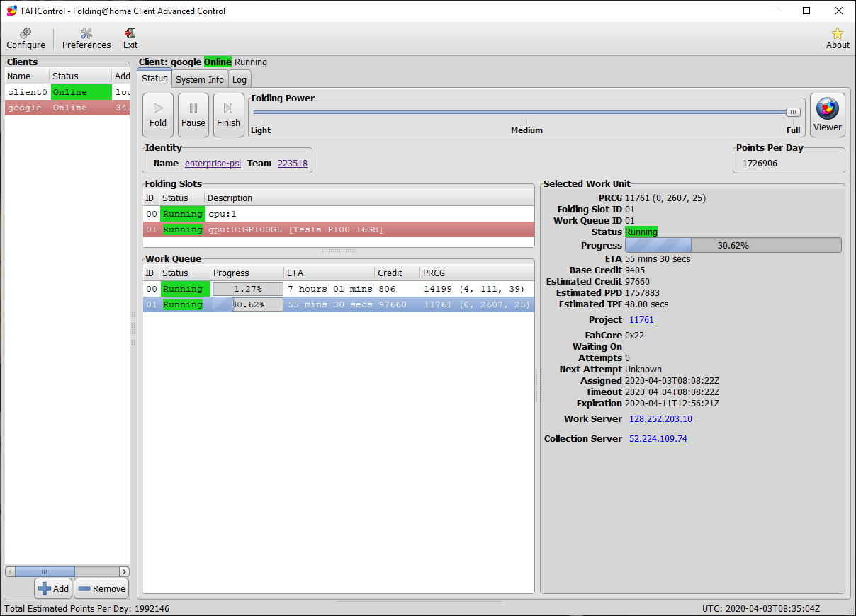This screenshot has width=856, height=616.
Task: Open Preferences from the toolbar
Action: click(x=86, y=39)
